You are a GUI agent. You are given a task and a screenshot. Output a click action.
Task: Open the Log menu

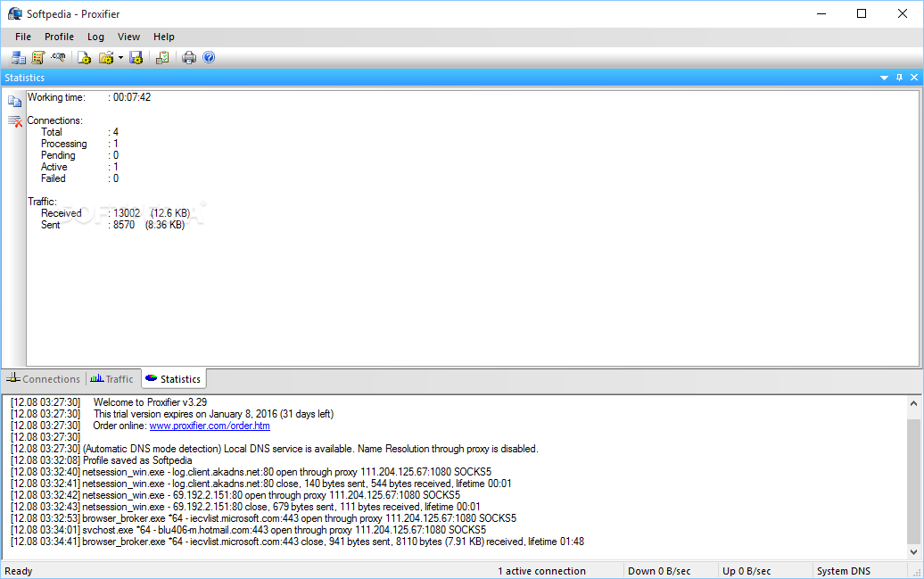tap(95, 37)
